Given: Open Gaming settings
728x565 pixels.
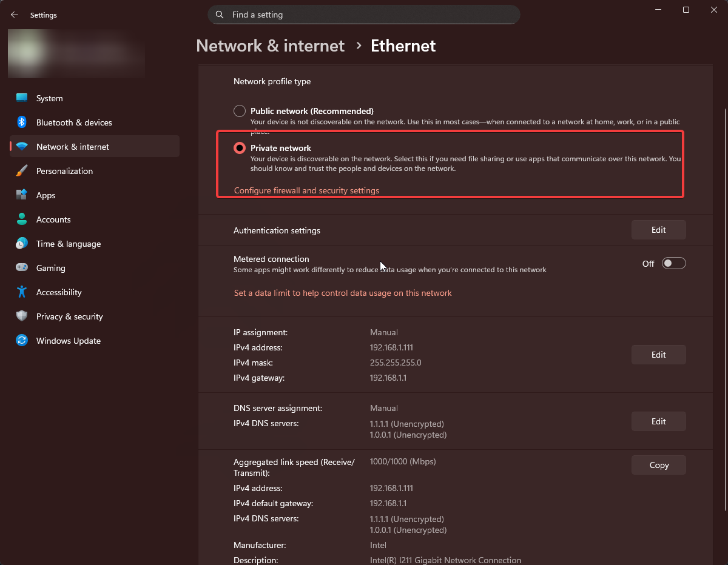Looking at the screenshot, I should tap(50, 267).
